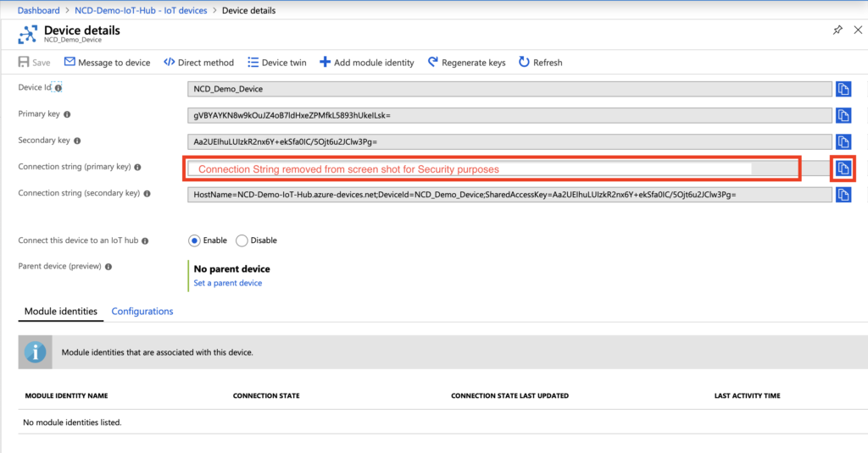The width and height of the screenshot is (868, 453).
Task: Switch to the Configurations tab
Action: coord(142,312)
